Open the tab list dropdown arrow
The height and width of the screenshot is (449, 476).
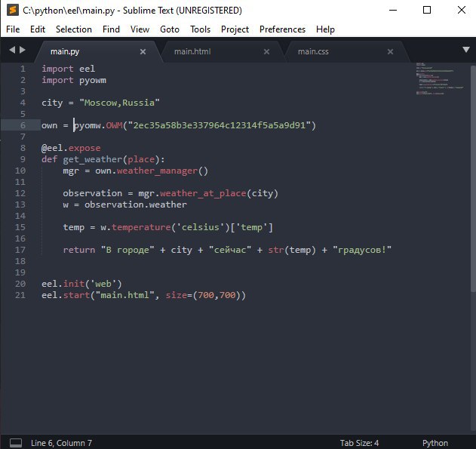(465, 51)
